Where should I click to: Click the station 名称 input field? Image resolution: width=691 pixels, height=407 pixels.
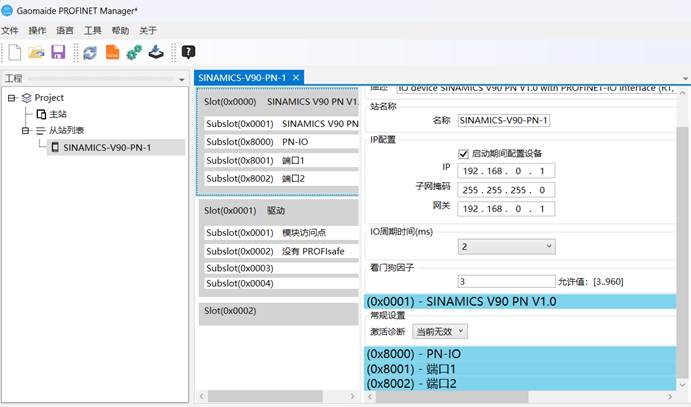(x=504, y=120)
